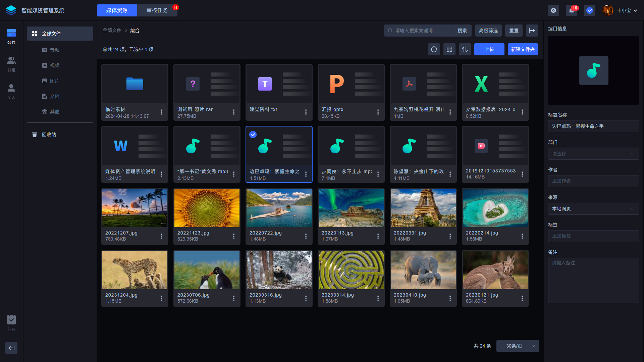The height and width of the screenshot is (362, 644).
Task: Select 群组 group icon in left sidebar
Action: tap(11, 64)
